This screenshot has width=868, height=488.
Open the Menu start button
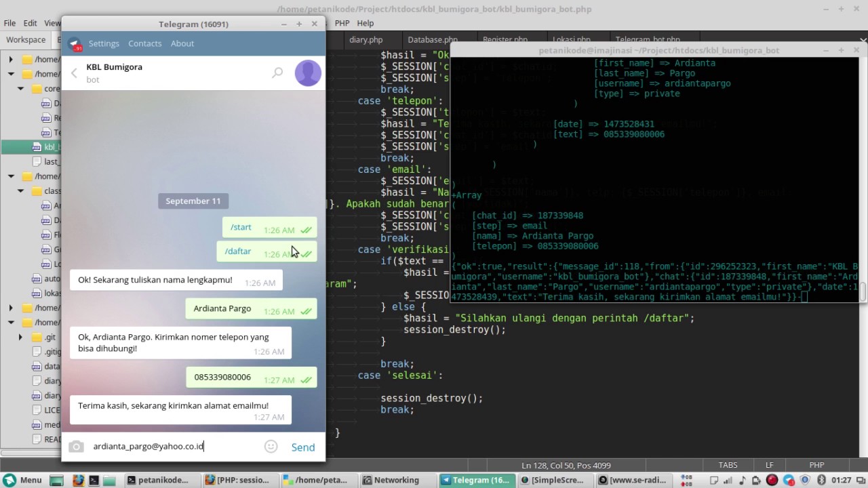[x=22, y=480]
